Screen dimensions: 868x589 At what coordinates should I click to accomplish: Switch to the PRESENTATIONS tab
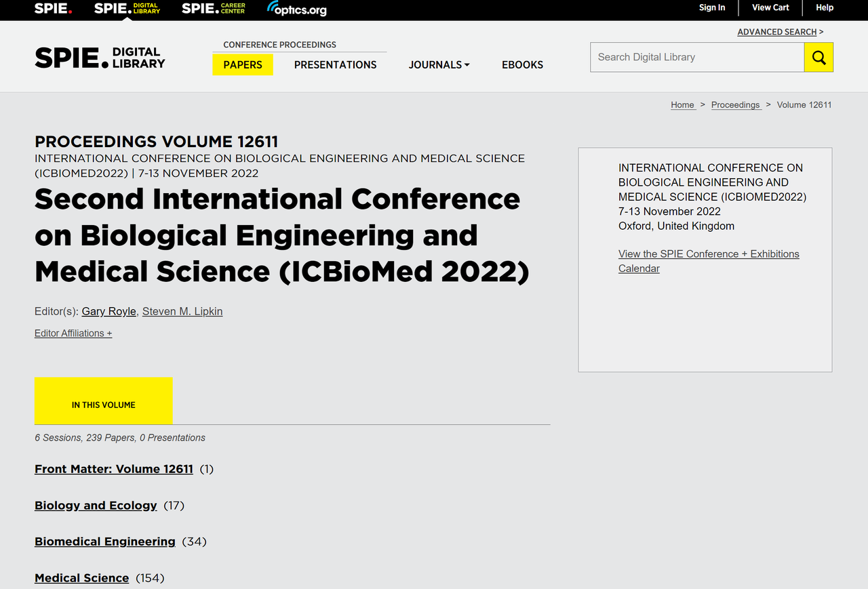click(335, 64)
